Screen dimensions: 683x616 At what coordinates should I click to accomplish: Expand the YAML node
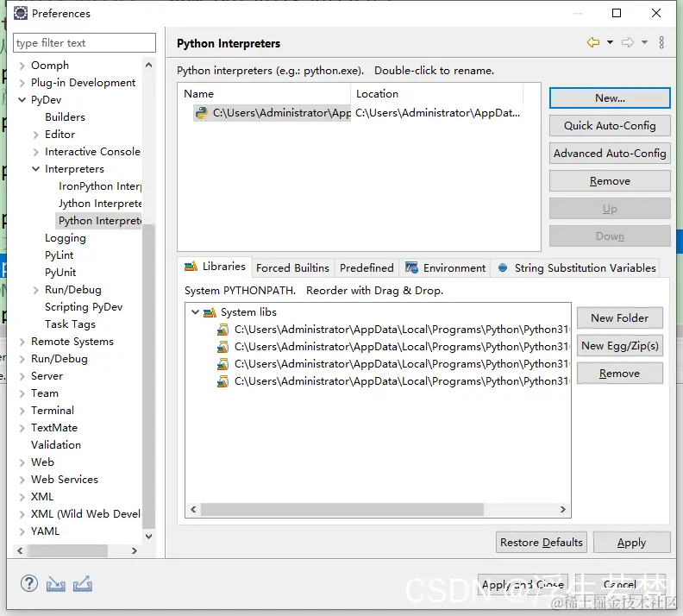[22, 531]
